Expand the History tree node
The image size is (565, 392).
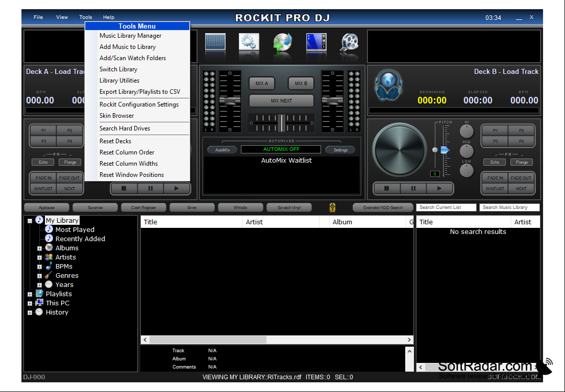30,313
